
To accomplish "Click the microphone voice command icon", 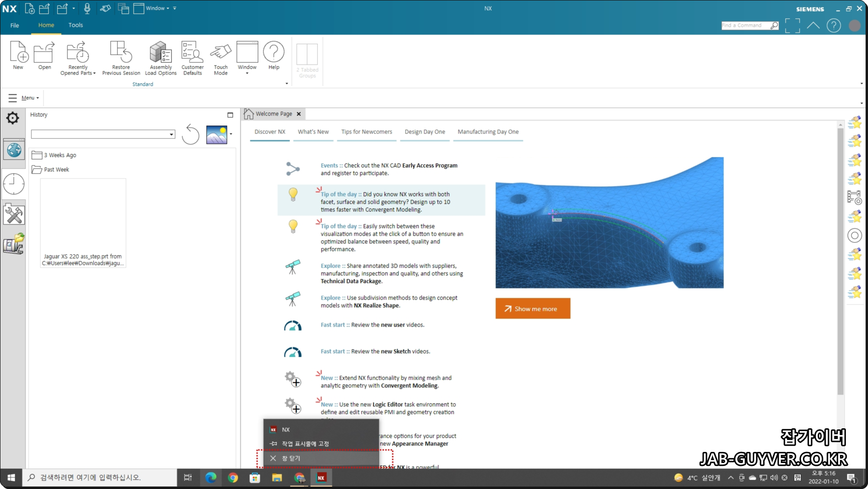I will coord(87,8).
